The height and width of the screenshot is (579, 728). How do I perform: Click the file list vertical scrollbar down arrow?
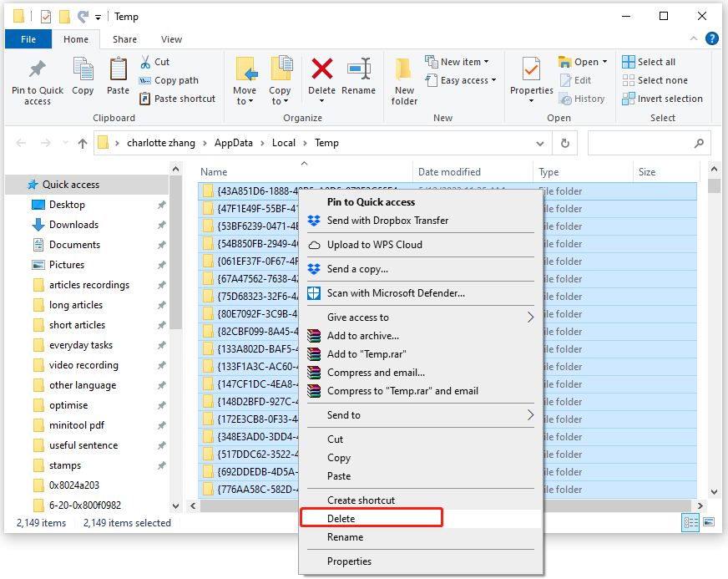pyautogui.click(x=714, y=491)
